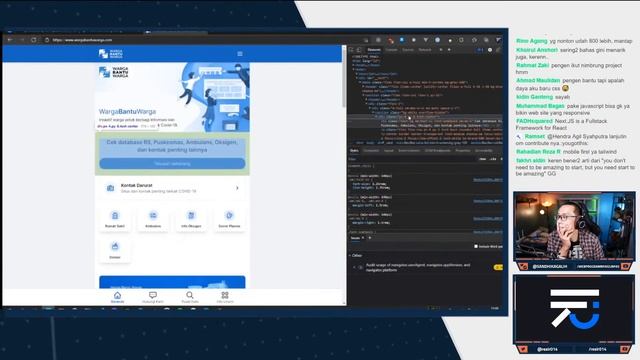The width and height of the screenshot is (640, 360).
Task: Click the Kontak Darurat medical kit icon
Action: click(x=110, y=188)
